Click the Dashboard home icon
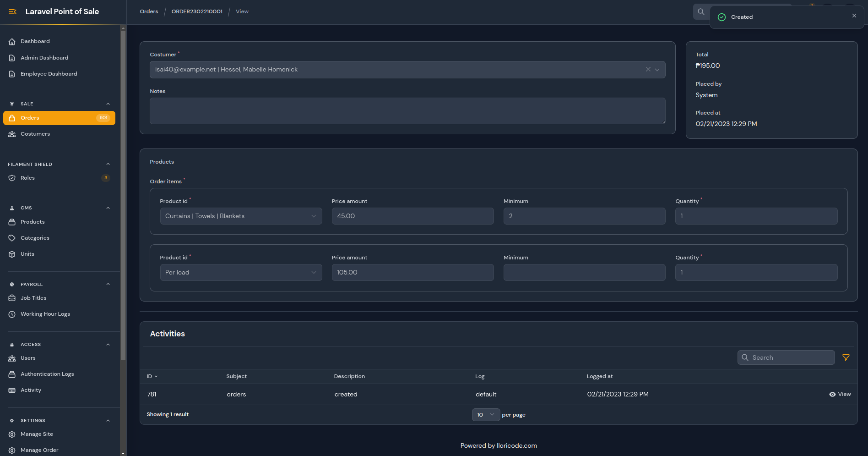This screenshot has height=456, width=868. point(12,41)
